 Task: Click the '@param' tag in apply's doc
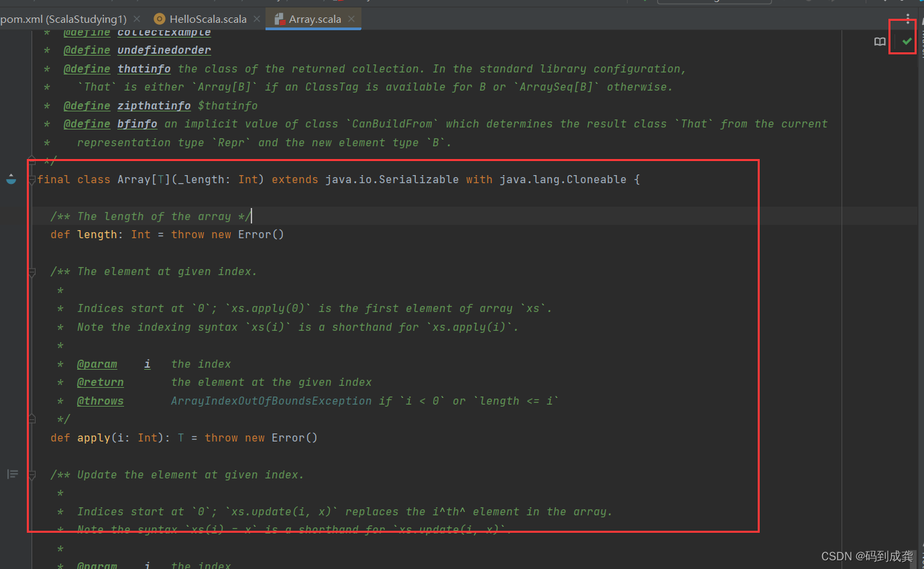[97, 364]
